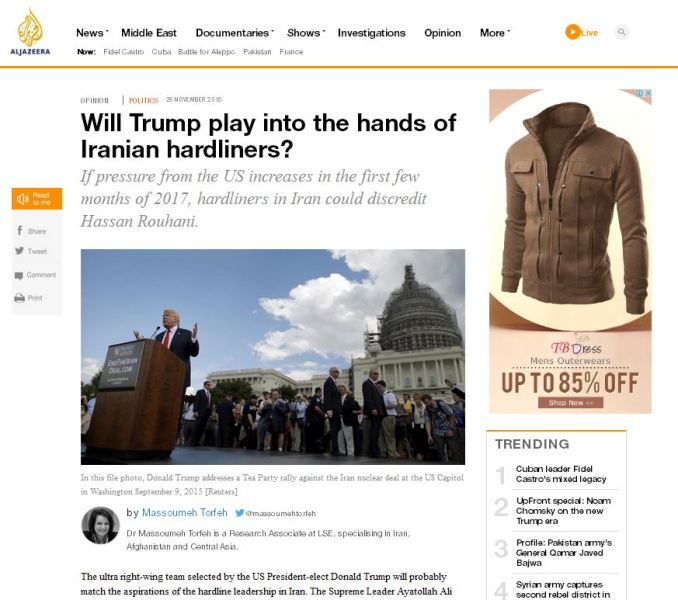This screenshot has height=600, width=678.
Task: Click the Al Jazeera logo
Action: point(30,32)
